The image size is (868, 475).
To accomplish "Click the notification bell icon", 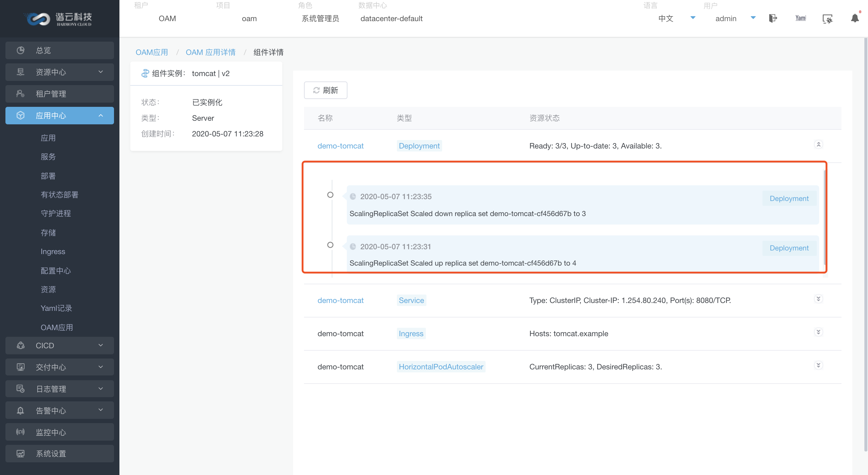I will (x=854, y=18).
